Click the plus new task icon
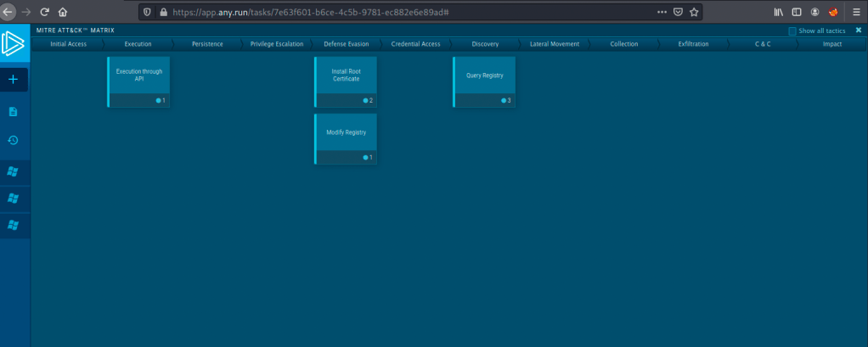This screenshot has height=347, width=868. 14,80
